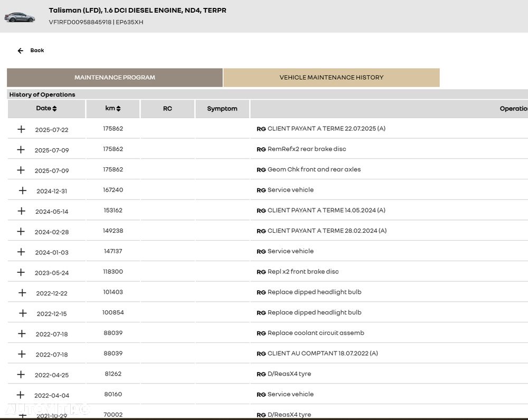Click plus icon for 2024-12-31 service
528x420 pixels.
click(22, 190)
